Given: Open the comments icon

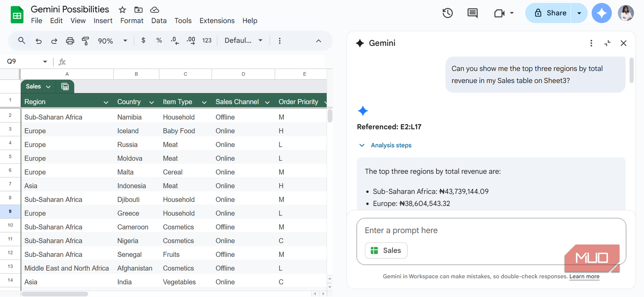Looking at the screenshot, I should 472,13.
